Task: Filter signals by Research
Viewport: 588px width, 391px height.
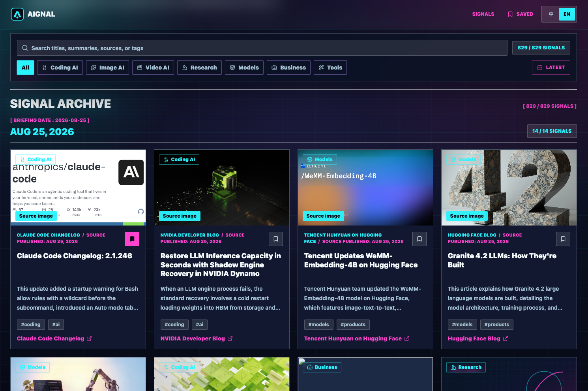Action: pos(199,68)
